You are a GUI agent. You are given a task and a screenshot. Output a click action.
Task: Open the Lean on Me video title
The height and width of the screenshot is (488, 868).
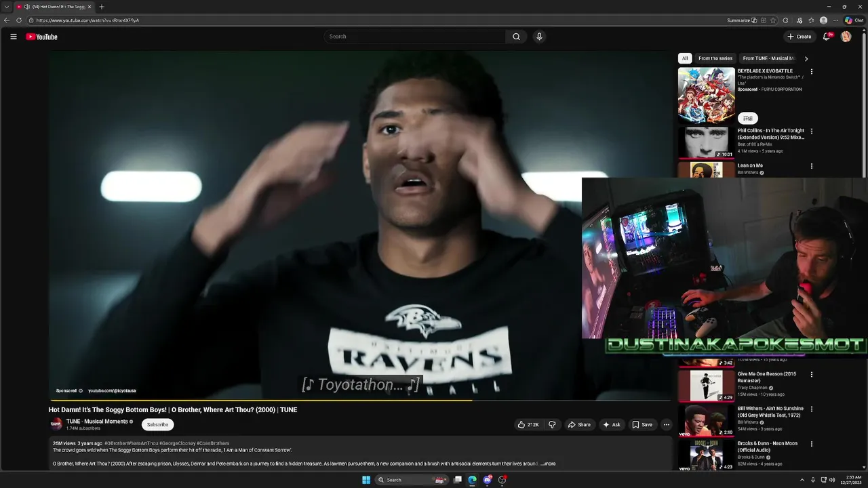[x=750, y=165]
